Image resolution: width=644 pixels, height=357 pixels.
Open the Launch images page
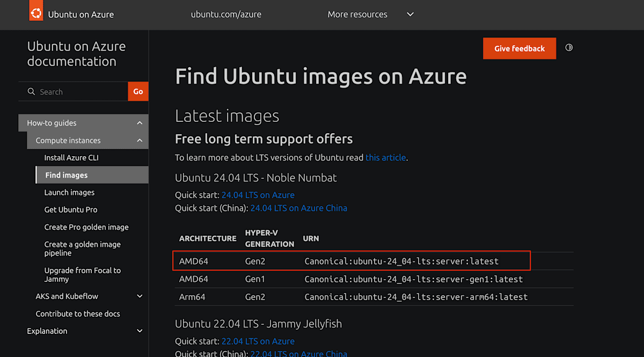click(69, 192)
